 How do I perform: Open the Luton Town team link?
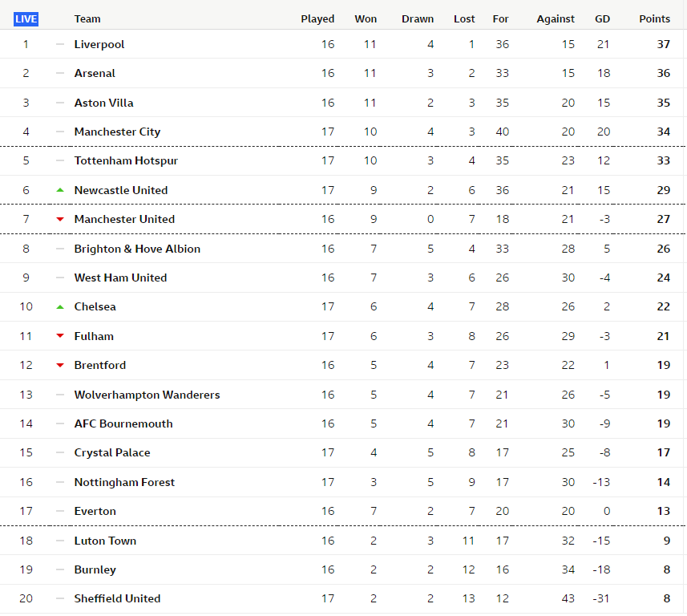click(x=105, y=541)
